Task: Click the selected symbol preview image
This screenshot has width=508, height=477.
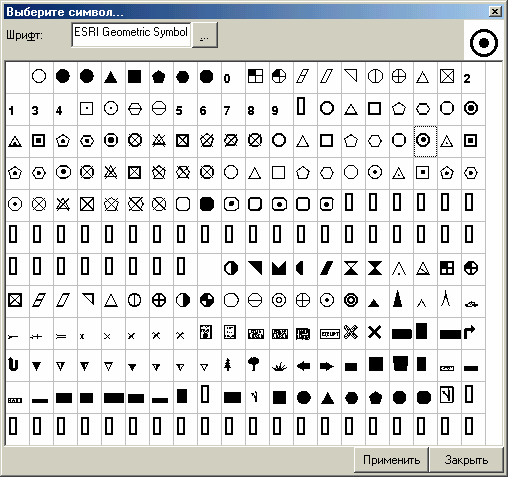Action: tap(484, 43)
